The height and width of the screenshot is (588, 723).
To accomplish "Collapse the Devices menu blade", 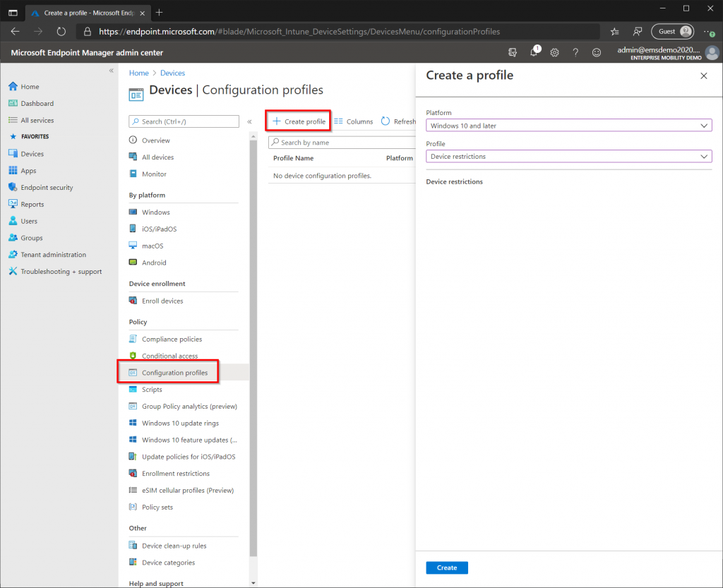I will (x=249, y=121).
